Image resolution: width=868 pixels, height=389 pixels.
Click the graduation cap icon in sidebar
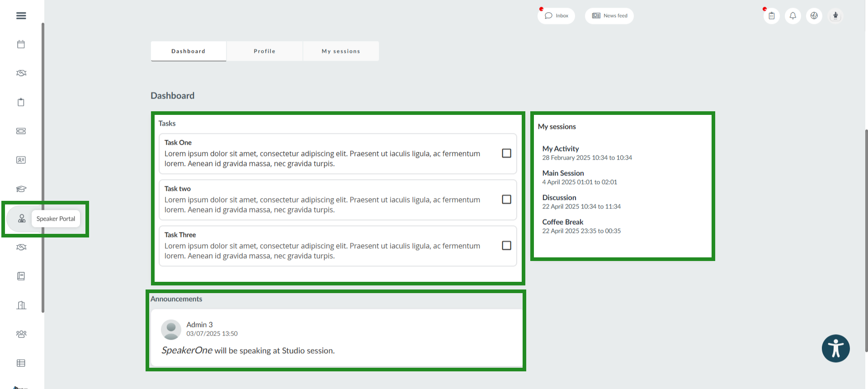coord(21,189)
